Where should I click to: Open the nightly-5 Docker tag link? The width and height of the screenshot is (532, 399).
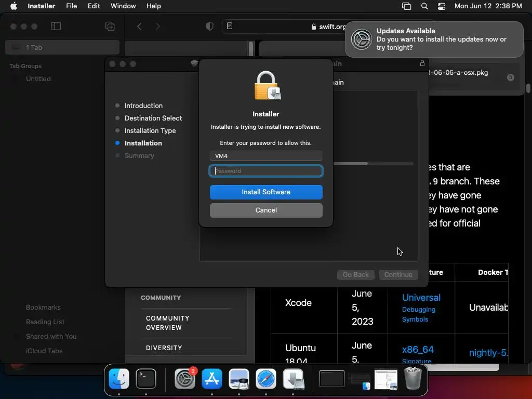488,353
